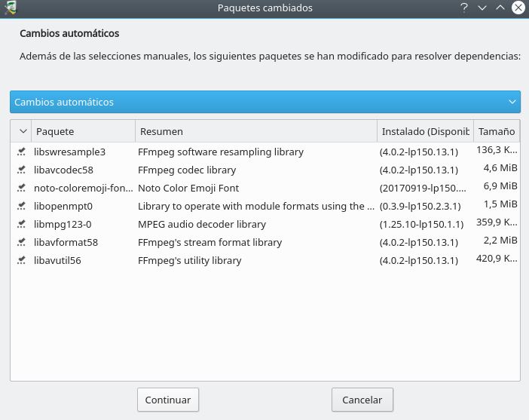Click summary 'FFmpeg codec library'
The height and width of the screenshot is (420, 529).
(x=187, y=170)
